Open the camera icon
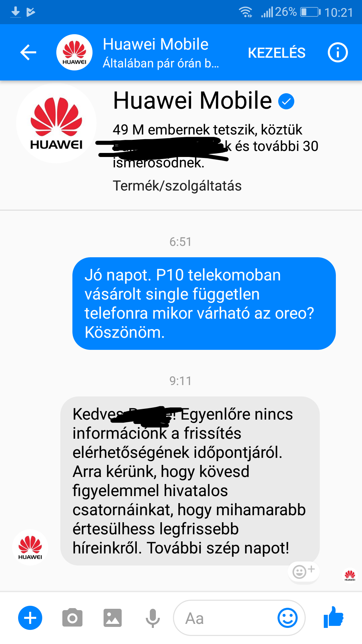362x644 pixels. (x=72, y=618)
